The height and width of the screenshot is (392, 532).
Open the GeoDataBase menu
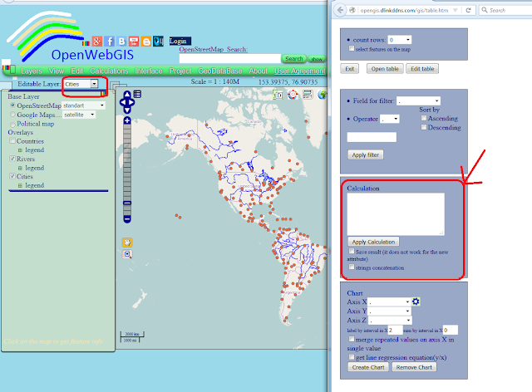[220, 71]
